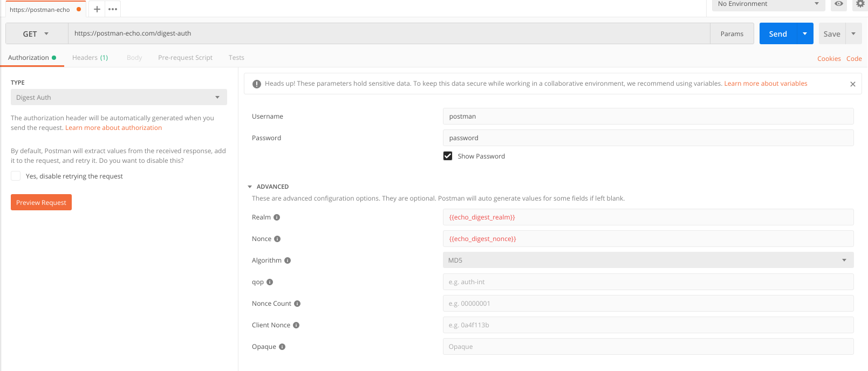Expand the Save button dropdown arrow
This screenshot has width=868, height=371.
(x=853, y=33)
